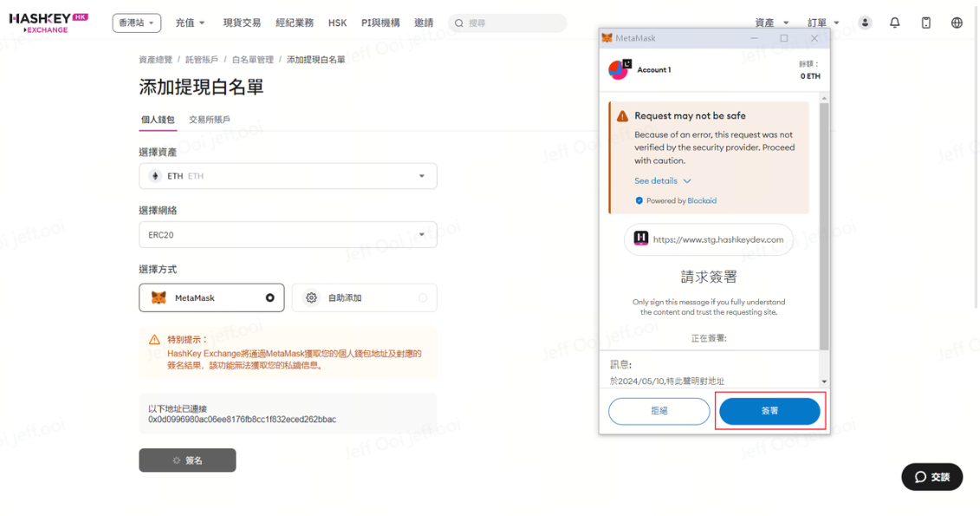
Task: Select the 自助添加 radio button
Action: tap(423, 297)
